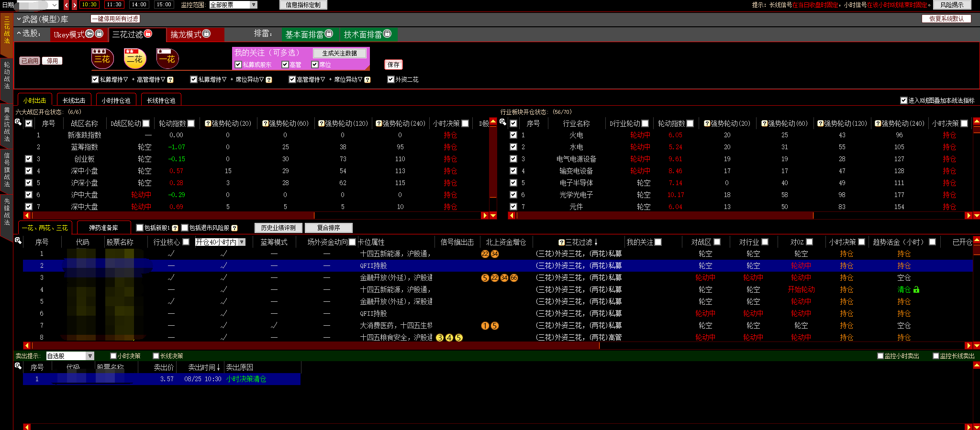Open the 开仓40小时内 column dropdown
Viewport: 980px width, 430px height.
tap(242, 242)
